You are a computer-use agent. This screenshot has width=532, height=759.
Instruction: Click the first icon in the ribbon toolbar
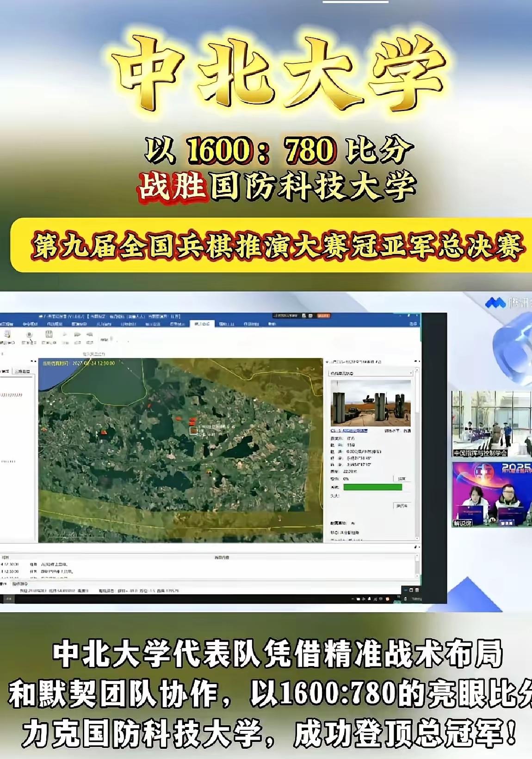pos(6,337)
